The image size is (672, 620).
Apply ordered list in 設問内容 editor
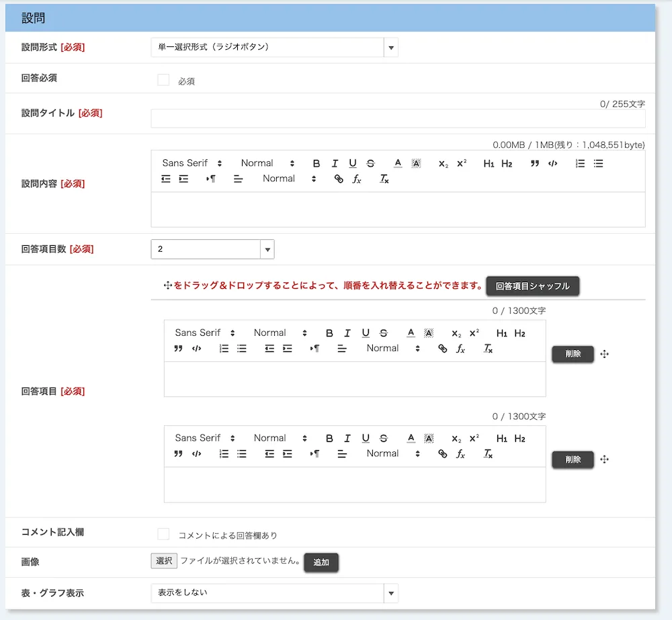click(x=580, y=163)
